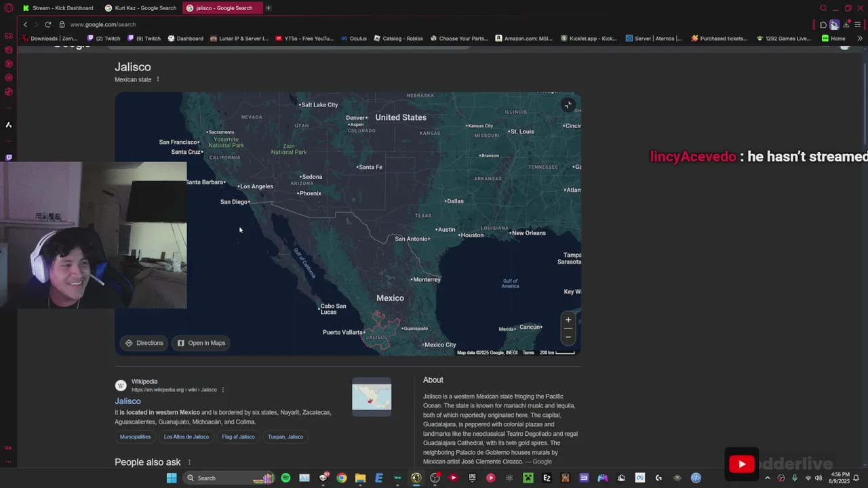868x488 pixels.
Task: Open the tab search magnifier icon
Action: coord(823,8)
